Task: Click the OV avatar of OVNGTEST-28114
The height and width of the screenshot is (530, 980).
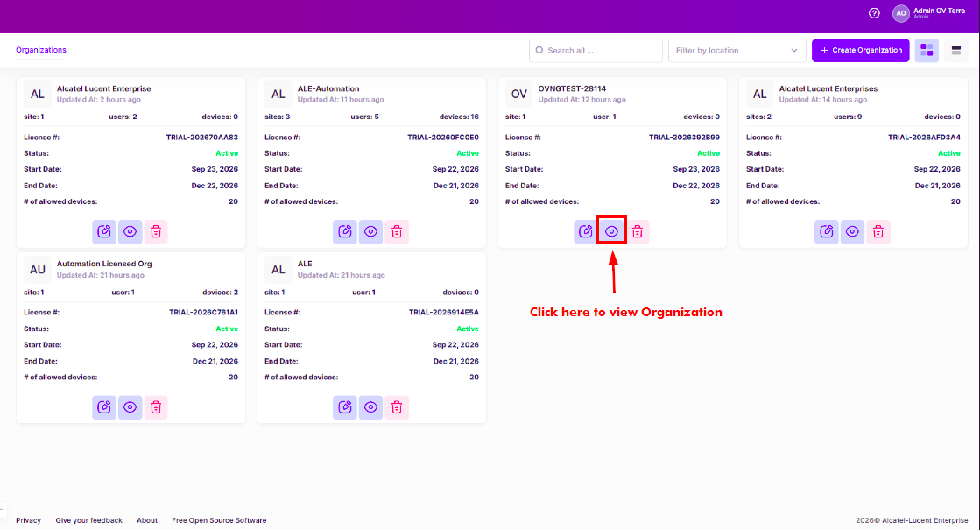Action: pyautogui.click(x=518, y=95)
